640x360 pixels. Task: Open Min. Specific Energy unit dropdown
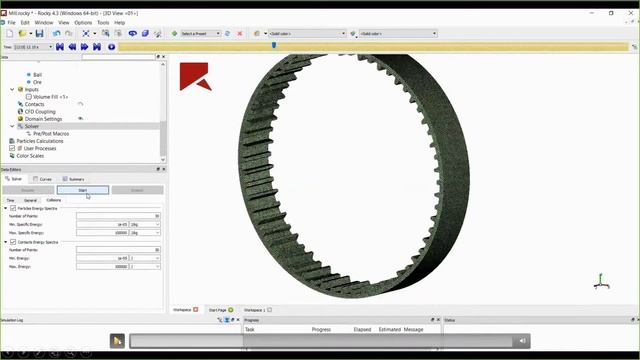coord(145,224)
